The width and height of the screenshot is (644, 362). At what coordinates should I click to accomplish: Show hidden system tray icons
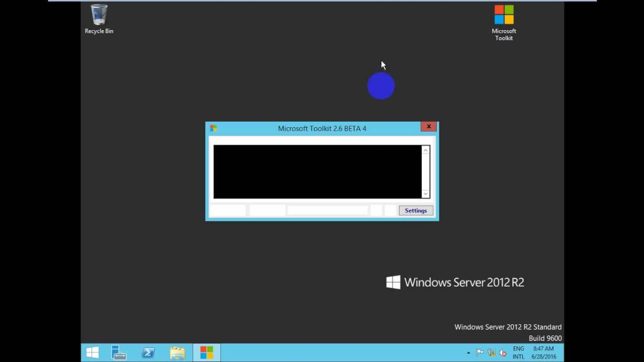pyautogui.click(x=468, y=353)
